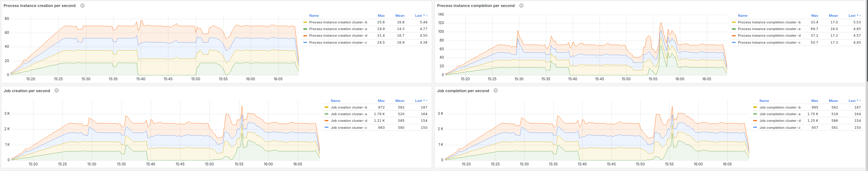Isolate series Process instance creation cluster-c

pos(338,43)
